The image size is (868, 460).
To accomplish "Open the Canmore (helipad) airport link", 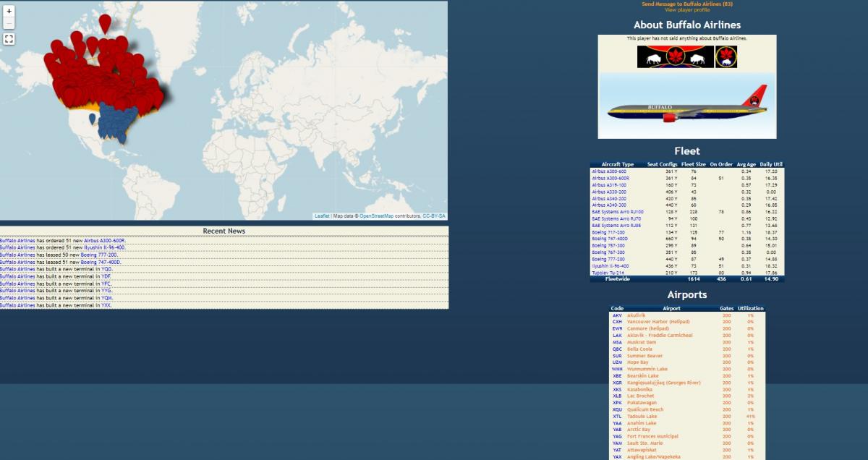I will [648, 328].
